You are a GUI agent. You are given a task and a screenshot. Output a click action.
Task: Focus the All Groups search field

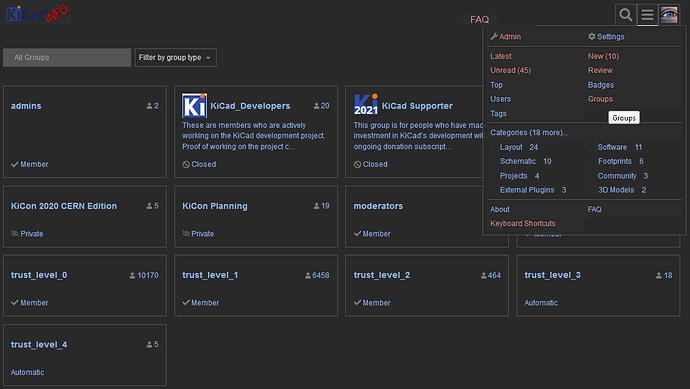click(x=67, y=58)
